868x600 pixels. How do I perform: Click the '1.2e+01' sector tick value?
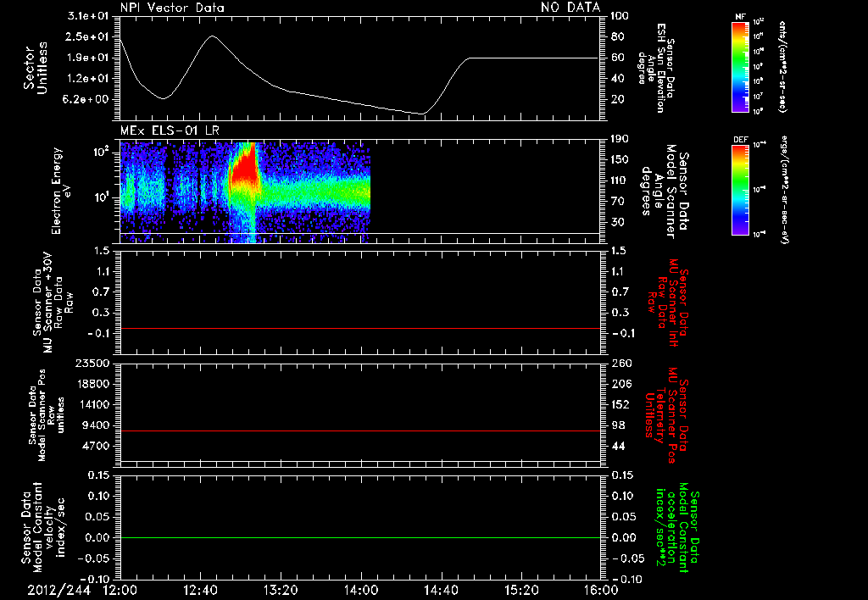[x=88, y=79]
